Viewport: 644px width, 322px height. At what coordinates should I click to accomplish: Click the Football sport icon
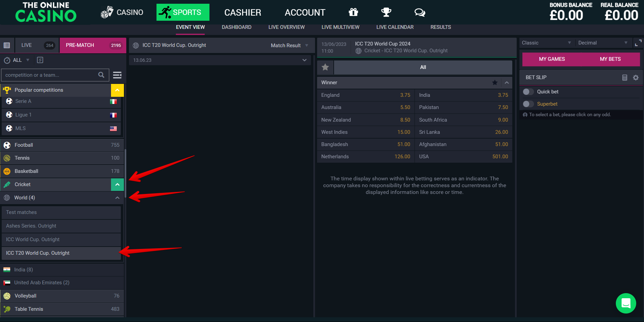tap(7, 145)
